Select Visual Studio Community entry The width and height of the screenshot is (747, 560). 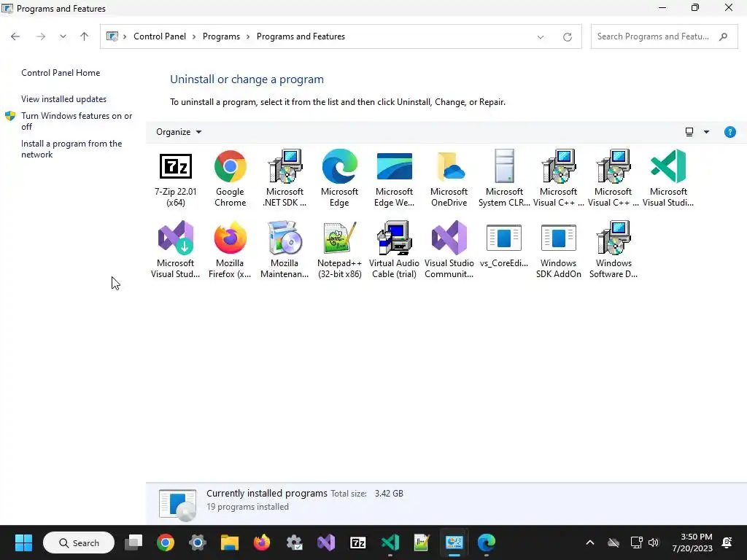click(449, 251)
